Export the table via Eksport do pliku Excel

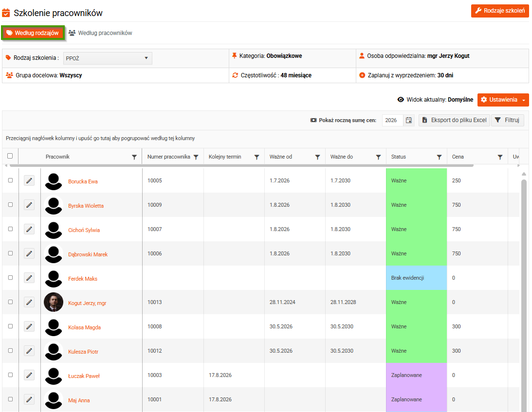454,120
